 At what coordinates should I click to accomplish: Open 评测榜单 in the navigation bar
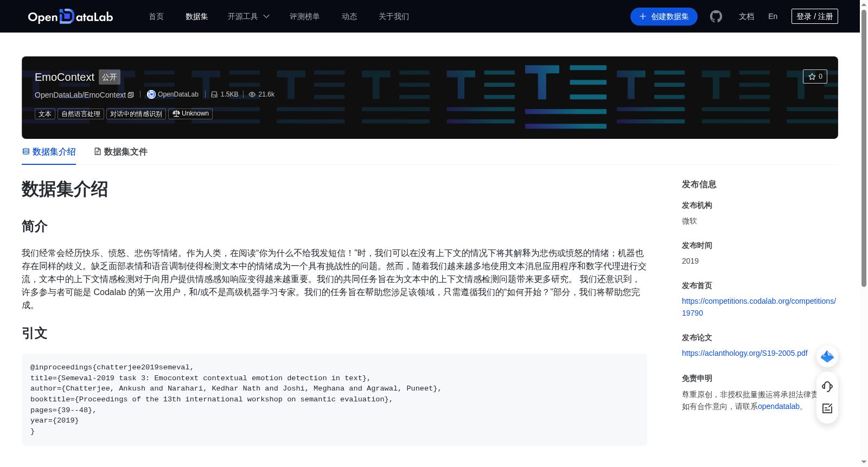click(x=304, y=16)
